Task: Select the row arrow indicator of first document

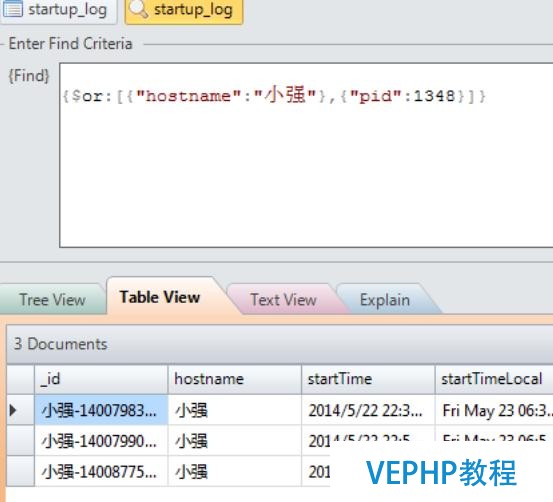Action: [x=13, y=410]
